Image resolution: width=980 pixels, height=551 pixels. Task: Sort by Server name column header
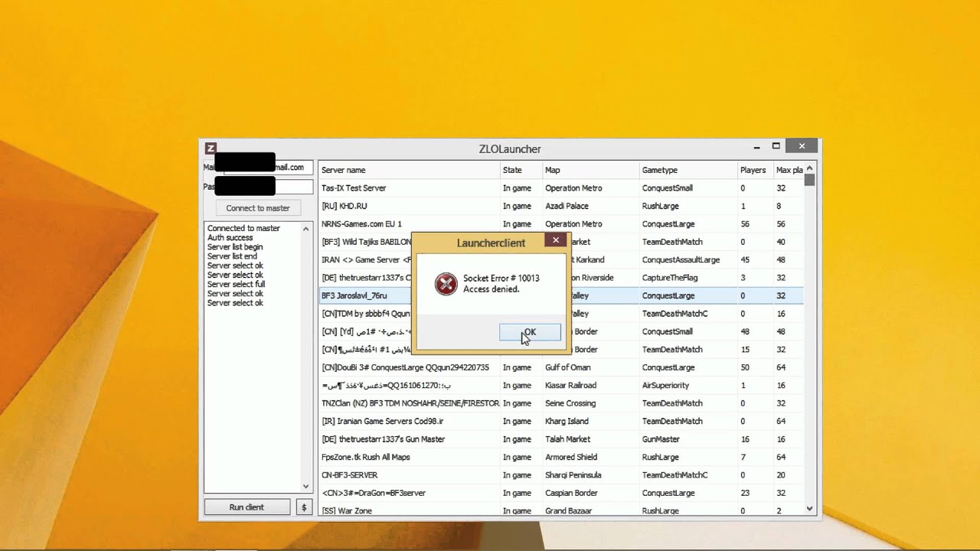(x=409, y=170)
